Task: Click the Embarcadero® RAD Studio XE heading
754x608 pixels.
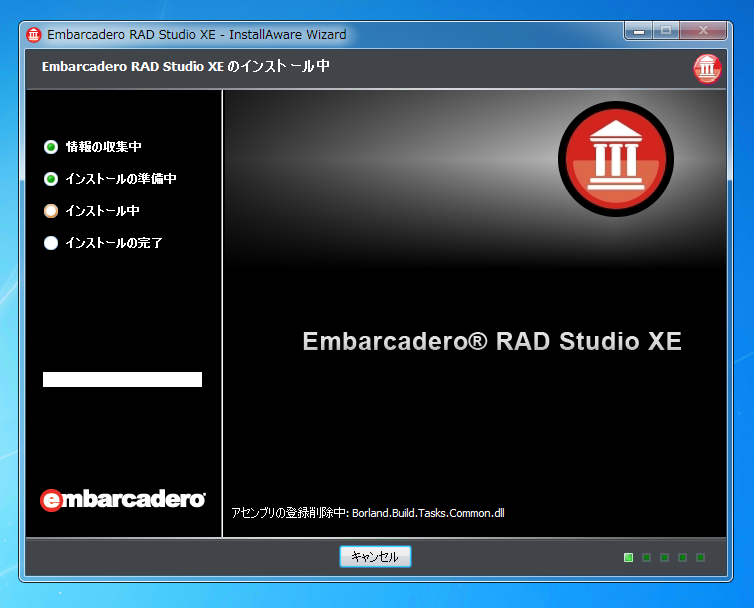Action: (492, 342)
